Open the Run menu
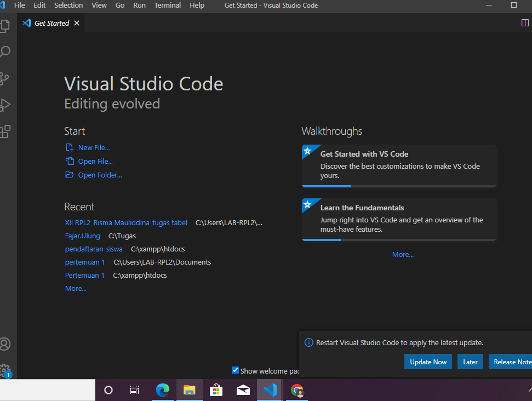532x401 pixels. [x=140, y=5]
